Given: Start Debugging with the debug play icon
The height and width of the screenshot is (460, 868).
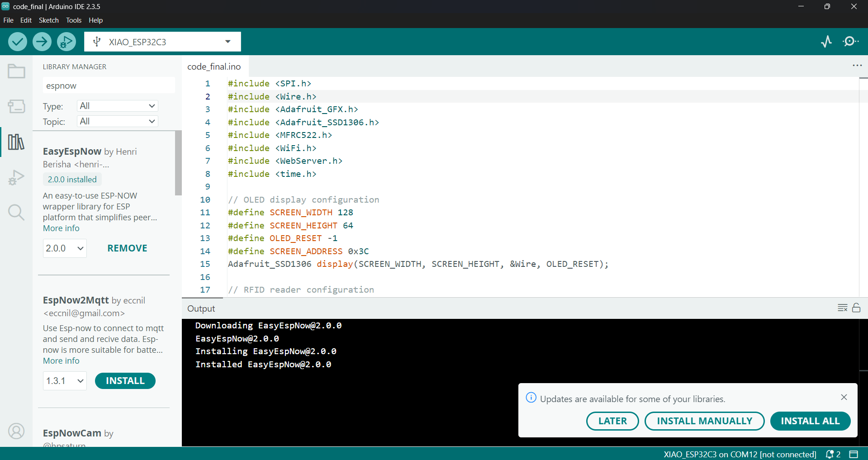Looking at the screenshot, I should pyautogui.click(x=66, y=42).
